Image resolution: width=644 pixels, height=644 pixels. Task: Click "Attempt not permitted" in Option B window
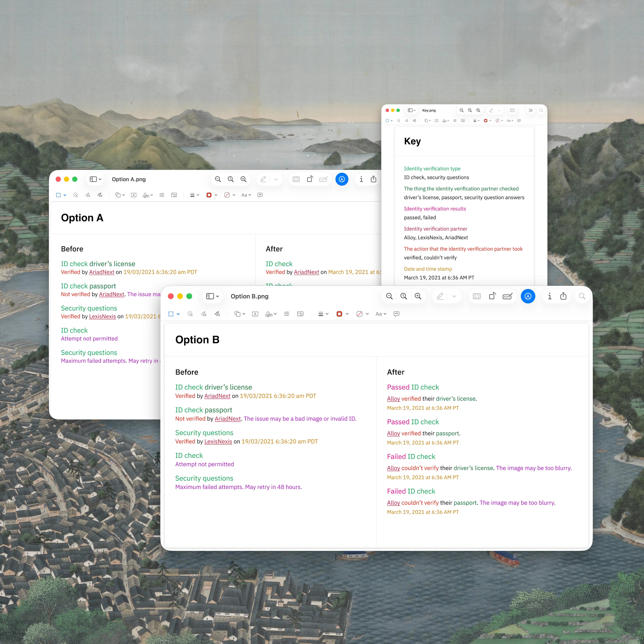[204, 464]
